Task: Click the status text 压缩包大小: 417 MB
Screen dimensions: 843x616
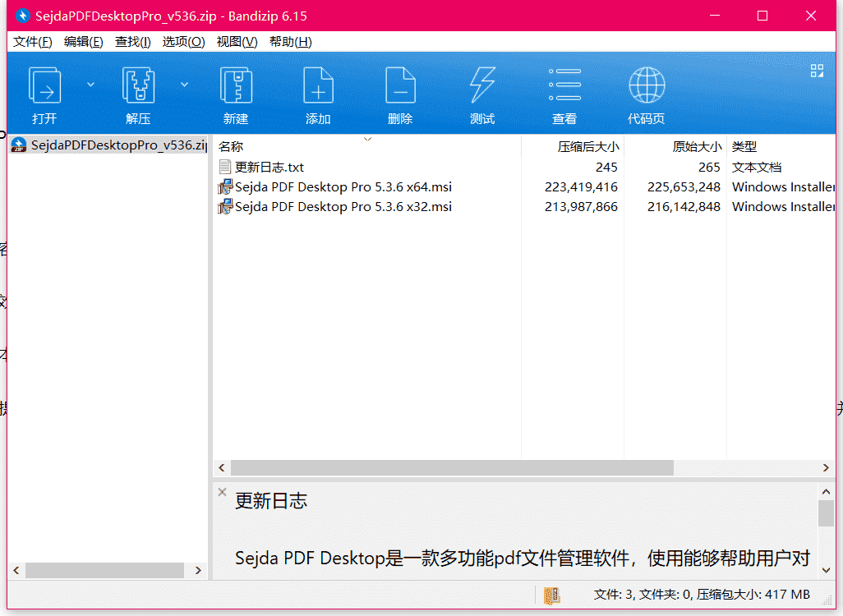Action: (x=753, y=595)
